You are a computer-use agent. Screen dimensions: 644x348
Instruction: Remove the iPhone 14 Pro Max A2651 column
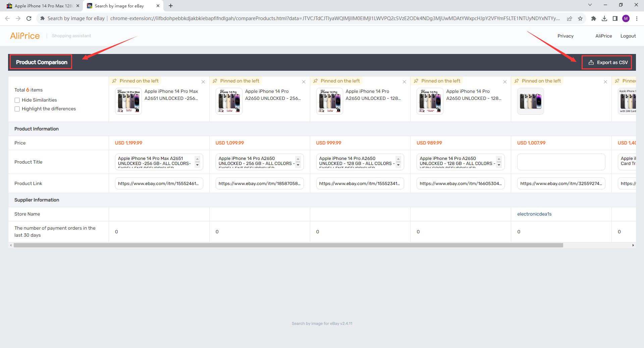(x=203, y=82)
